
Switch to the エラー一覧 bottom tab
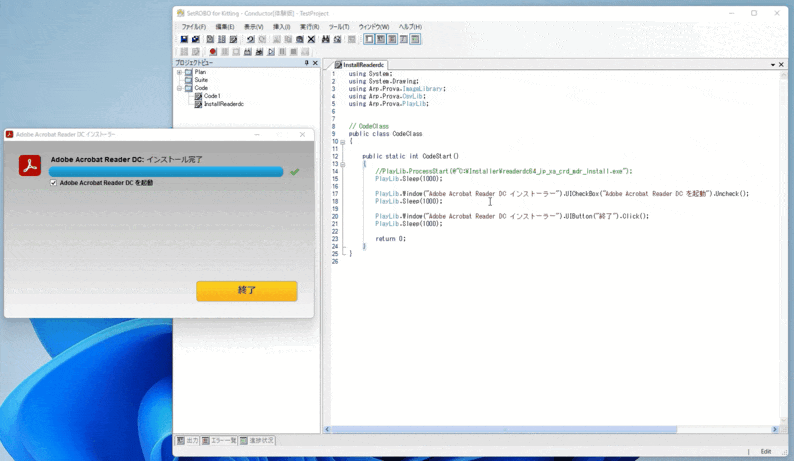point(219,440)
